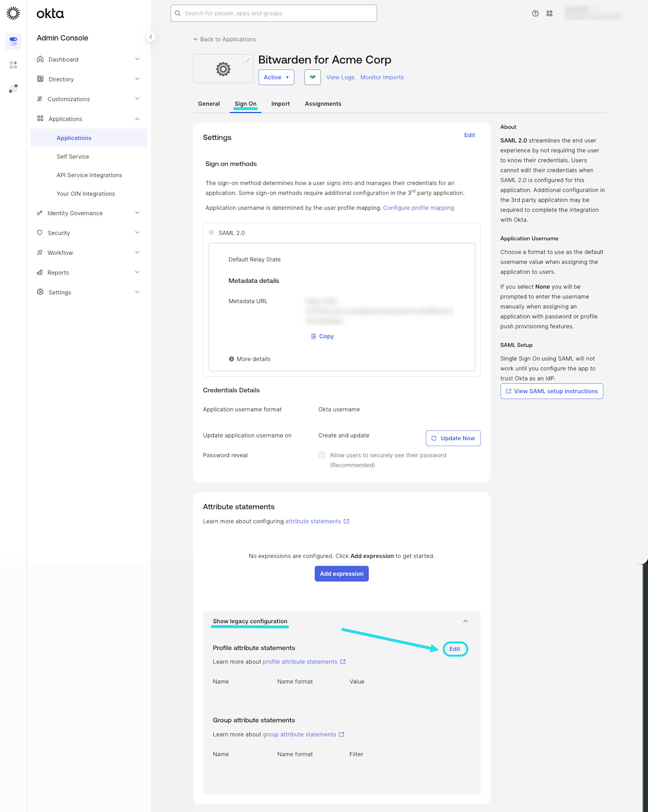Switch to the Import tab
Screen dimensions: 648x812
(x=280, y=104)
